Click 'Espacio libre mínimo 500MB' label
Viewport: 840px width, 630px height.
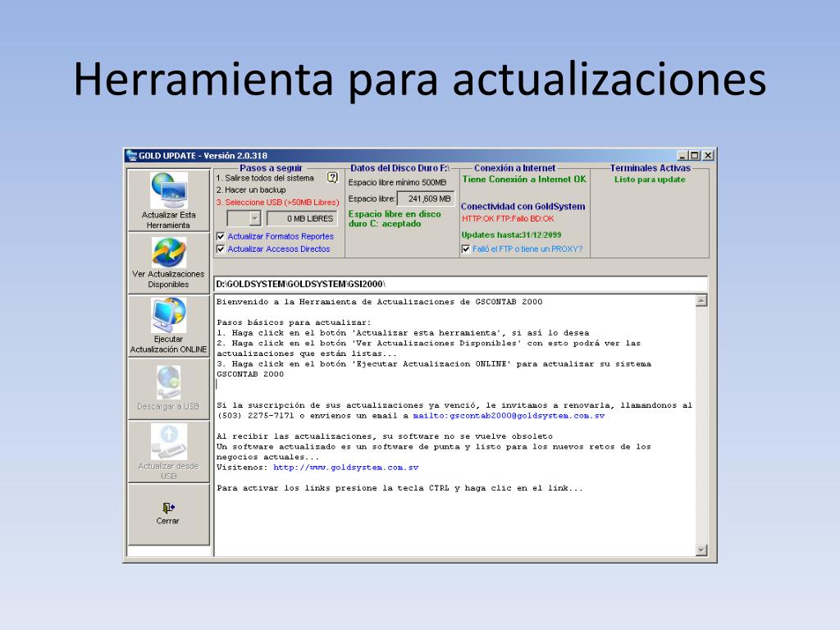click(x=397, y=183)
